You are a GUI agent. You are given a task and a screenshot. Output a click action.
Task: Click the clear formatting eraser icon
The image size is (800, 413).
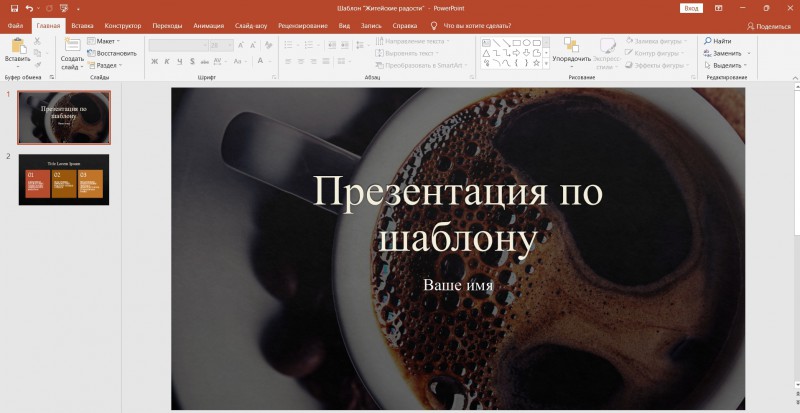click(x=268, y=45)
